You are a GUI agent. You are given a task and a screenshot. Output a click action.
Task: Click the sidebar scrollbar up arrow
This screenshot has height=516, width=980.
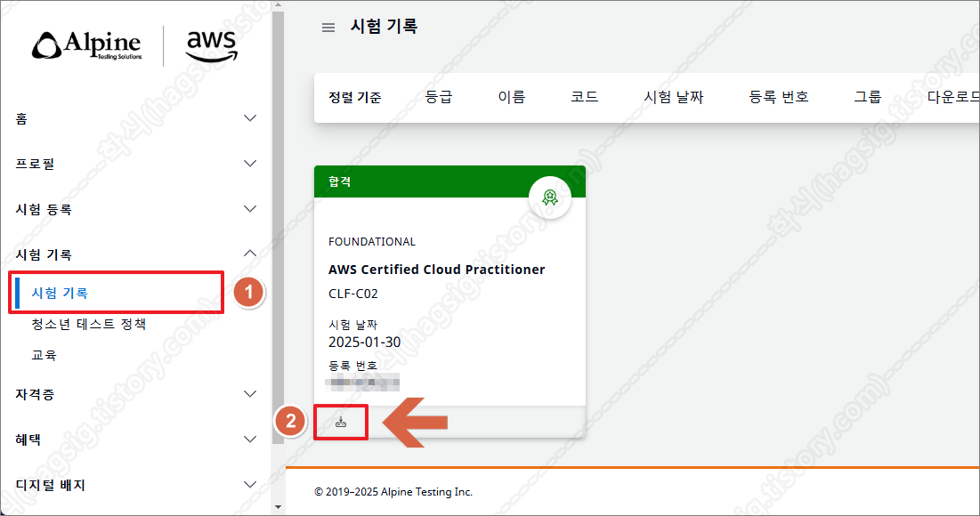[x=278, y=5]
